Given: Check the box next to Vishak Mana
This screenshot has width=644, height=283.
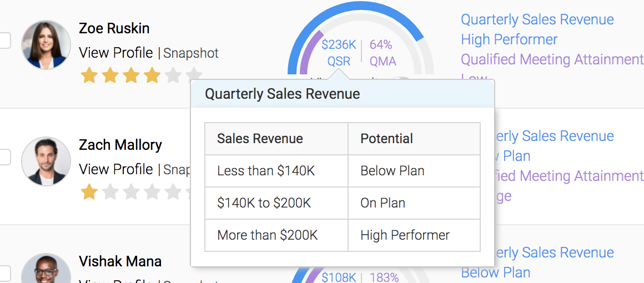Looking at the screenshot, I should [x=4, y=272].
